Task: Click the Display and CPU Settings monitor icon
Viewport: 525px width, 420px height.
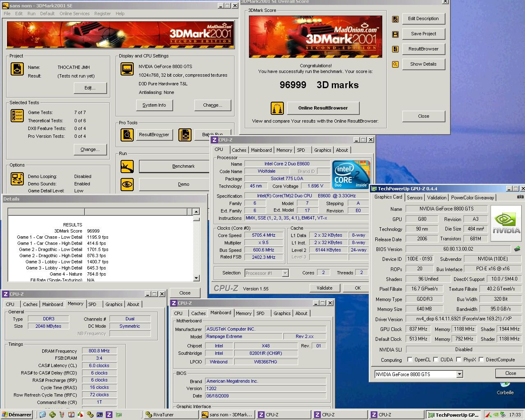Action: pyautogui.click(x=127, y=69)
